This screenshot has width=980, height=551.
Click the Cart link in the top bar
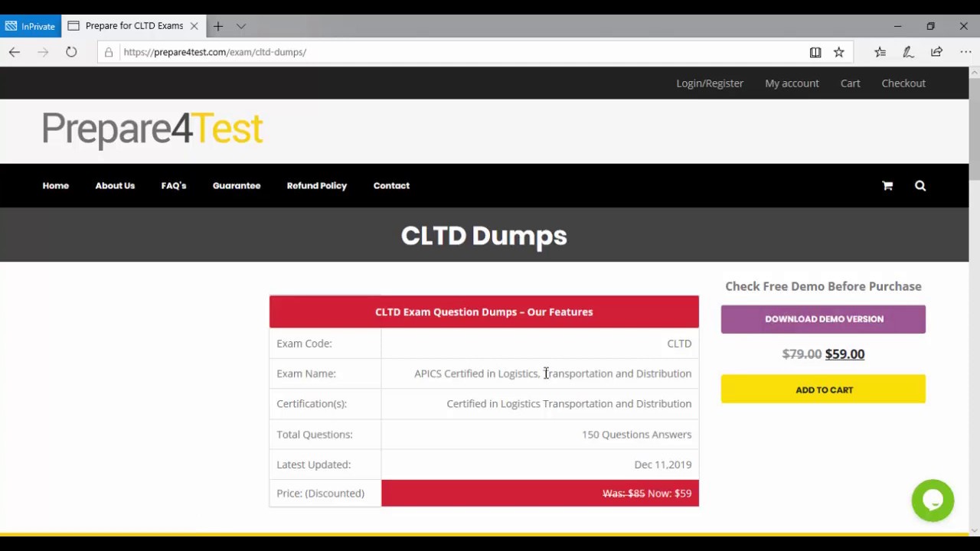tap(851, 83)
